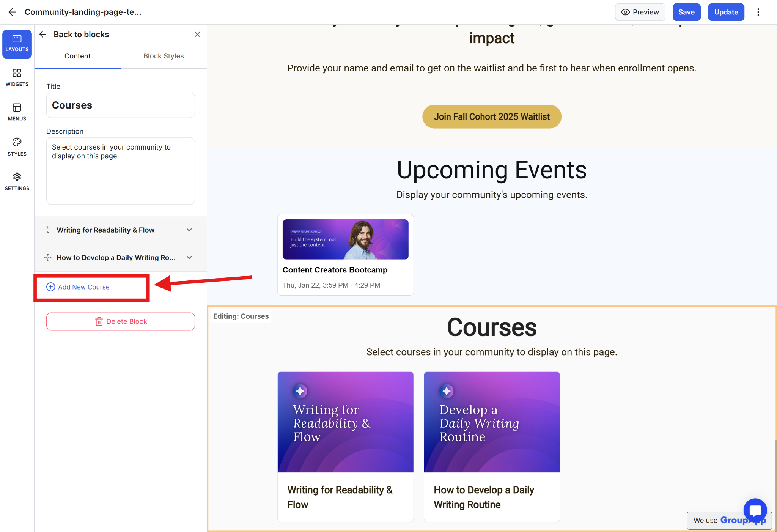
Task: Open the three-dot more options menu
Action: 758,12
